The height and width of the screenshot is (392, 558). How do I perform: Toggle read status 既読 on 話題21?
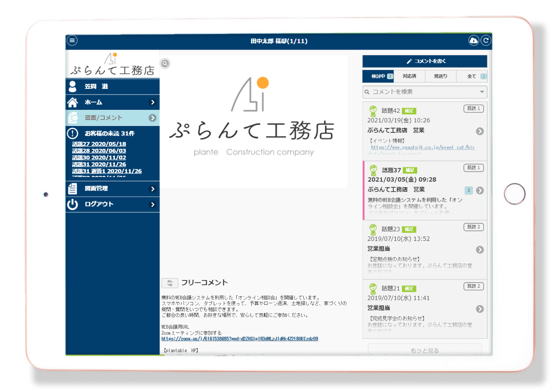pos(473,286)
